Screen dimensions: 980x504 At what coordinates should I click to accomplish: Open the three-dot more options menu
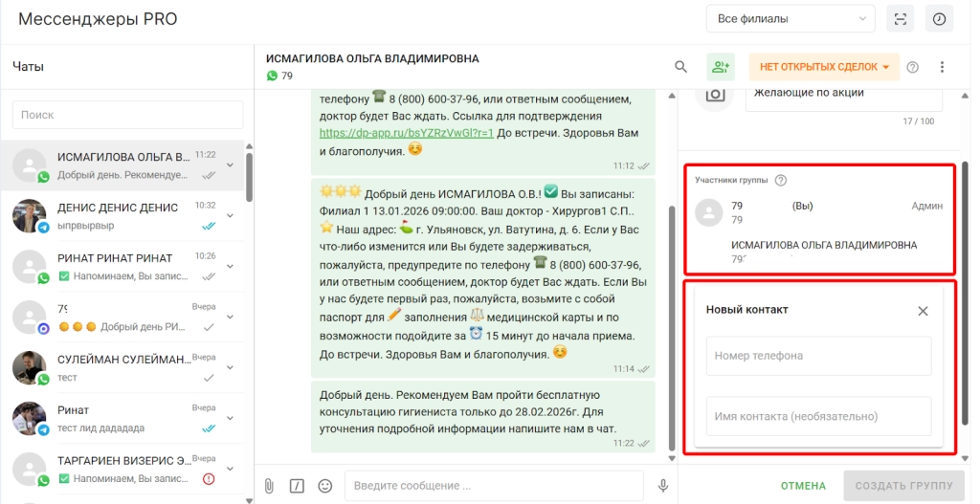pyautogui.click(x=942, y=67)
